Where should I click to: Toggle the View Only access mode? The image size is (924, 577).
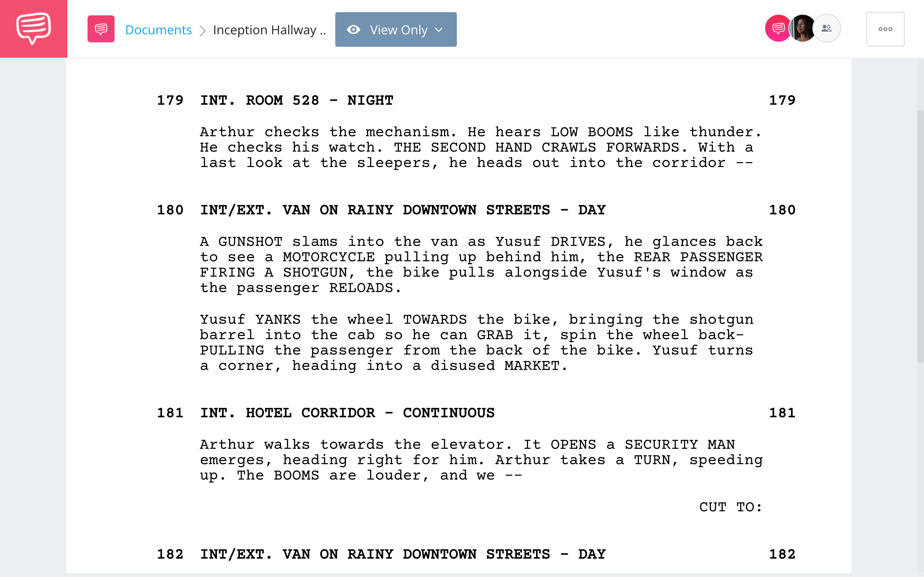pos(395,29)
